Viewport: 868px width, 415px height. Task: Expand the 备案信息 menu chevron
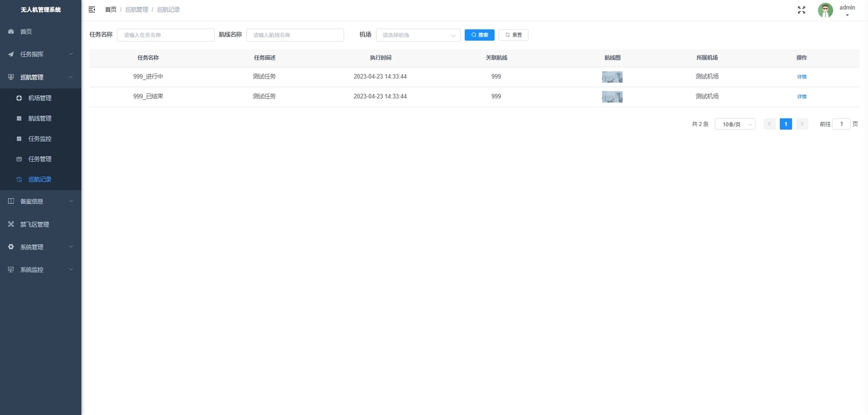[71, 201]
